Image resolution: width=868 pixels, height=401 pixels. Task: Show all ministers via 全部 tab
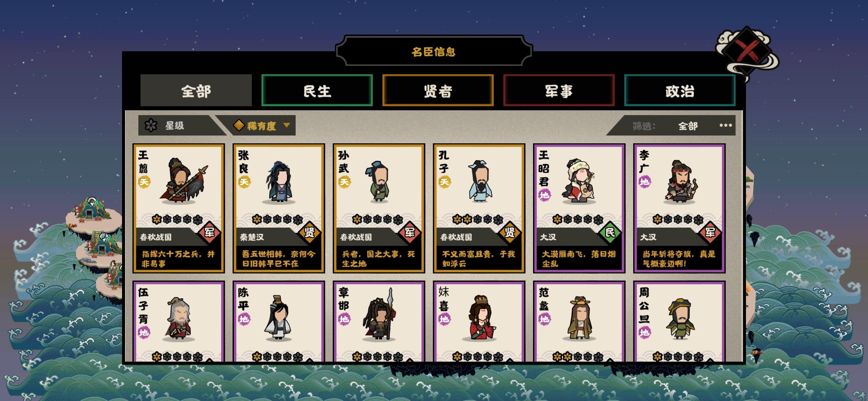[x=196, y=90]
